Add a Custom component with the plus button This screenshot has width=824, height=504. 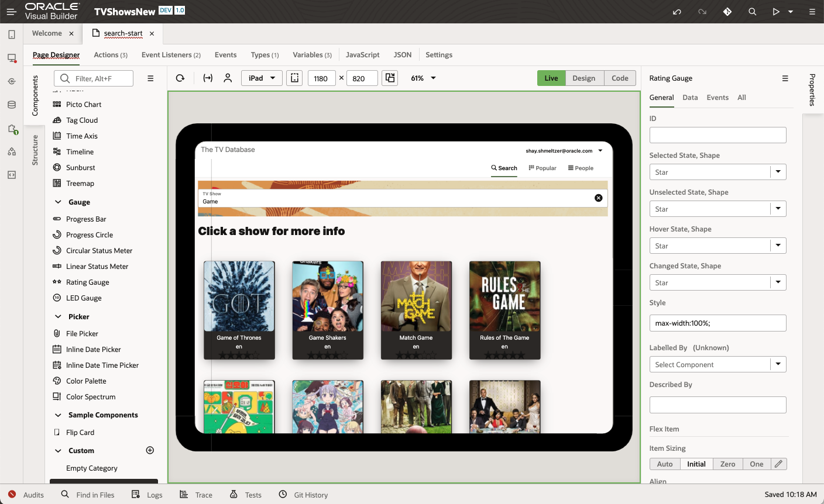pyautogui.click(x=150, y=450)
